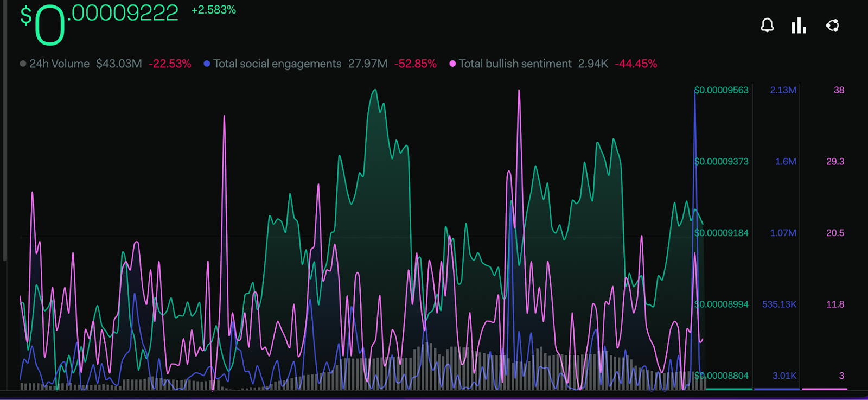Click the 24h Volume label
Image resolution: width=868 pixels, height=400 pixels.
pos(59,64)
